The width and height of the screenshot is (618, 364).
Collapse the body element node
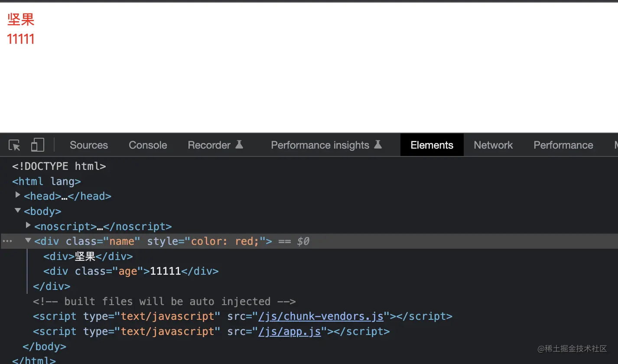[18, 211]
